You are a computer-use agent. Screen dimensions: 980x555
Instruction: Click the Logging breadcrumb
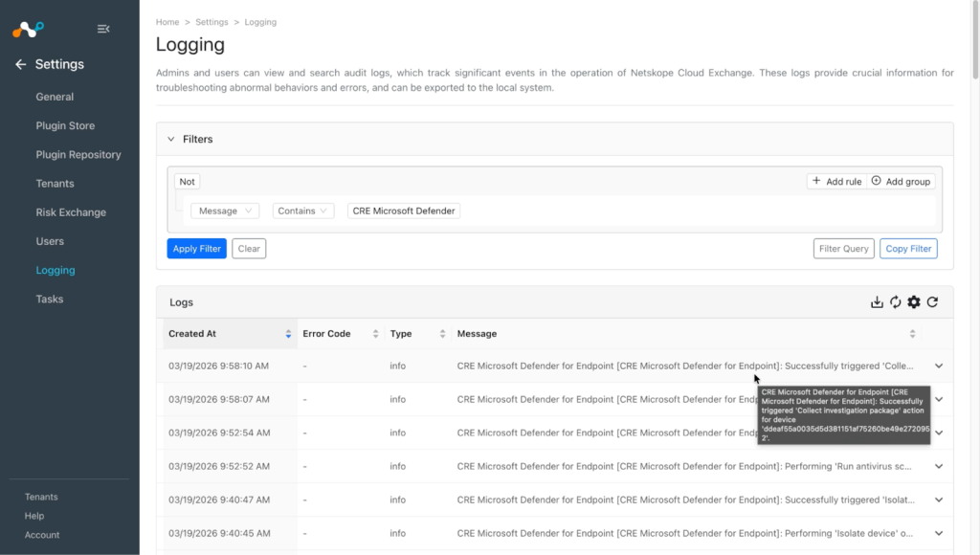[260, 22]
